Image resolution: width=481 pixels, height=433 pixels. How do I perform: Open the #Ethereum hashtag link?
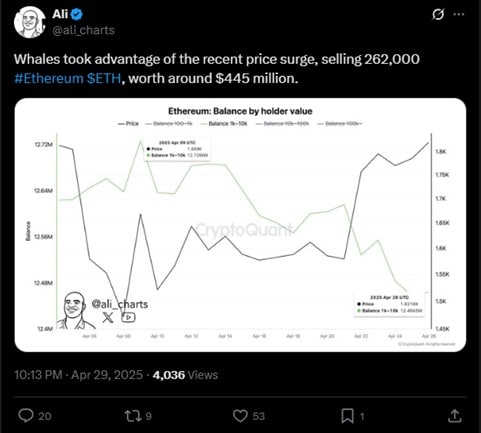click(48, 78)
